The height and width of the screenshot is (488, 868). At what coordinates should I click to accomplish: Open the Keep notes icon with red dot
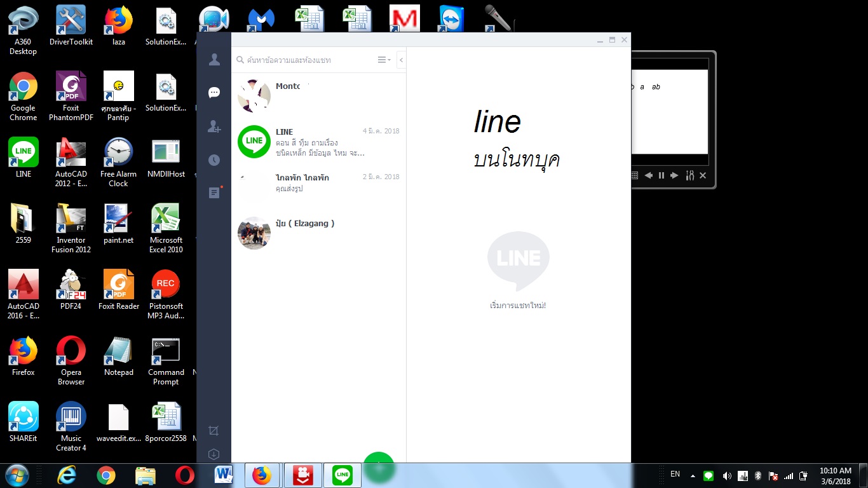point(215,193)
